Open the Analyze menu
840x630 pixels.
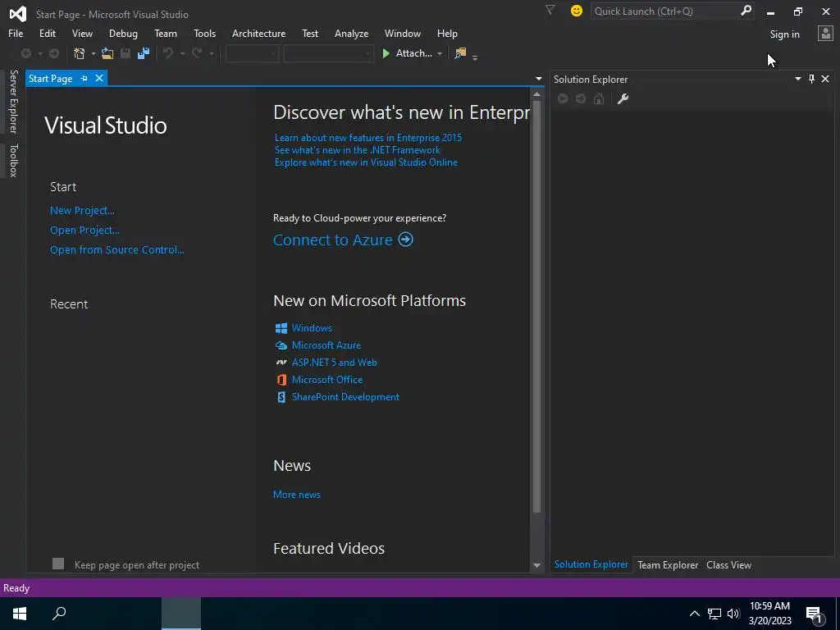(351, 33)
